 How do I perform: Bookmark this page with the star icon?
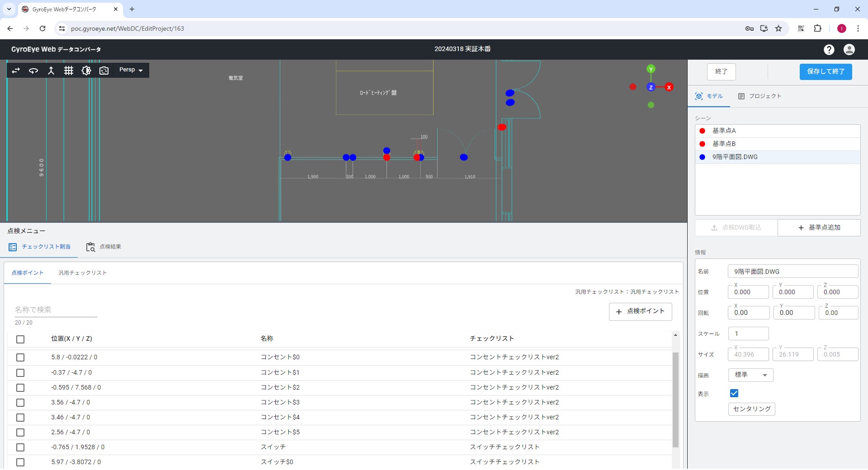pyautogui.click(x=778, y=28)
